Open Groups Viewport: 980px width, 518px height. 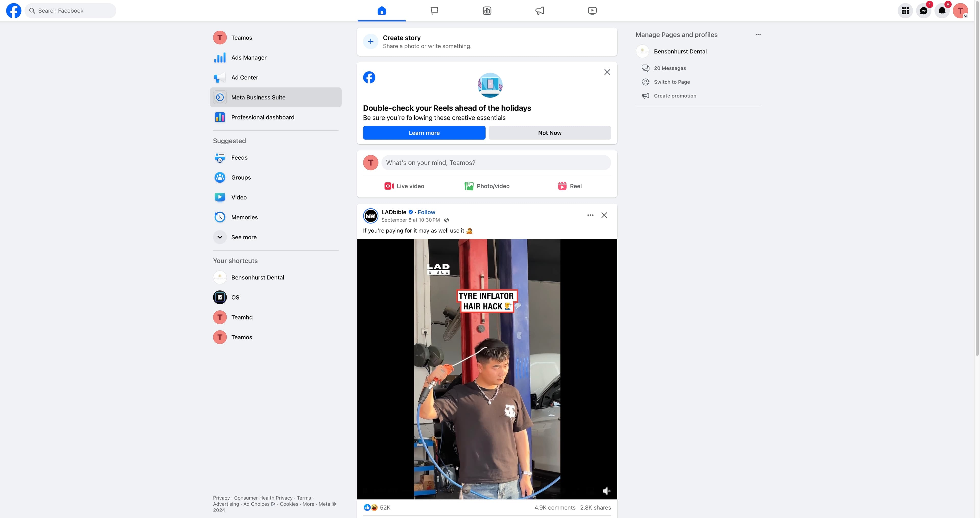[275, 178]
